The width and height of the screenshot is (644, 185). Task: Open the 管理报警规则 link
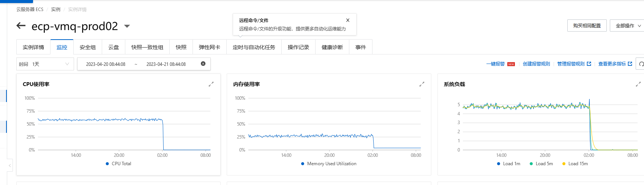tap(574, 64)
